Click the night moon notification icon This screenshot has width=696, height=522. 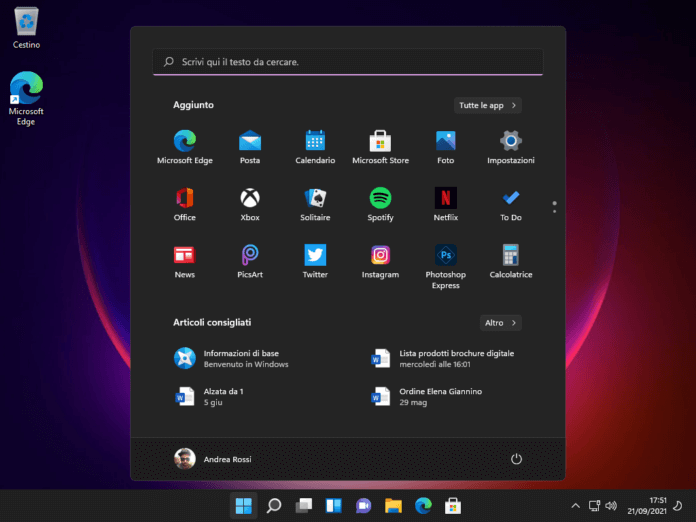point(678,506)
